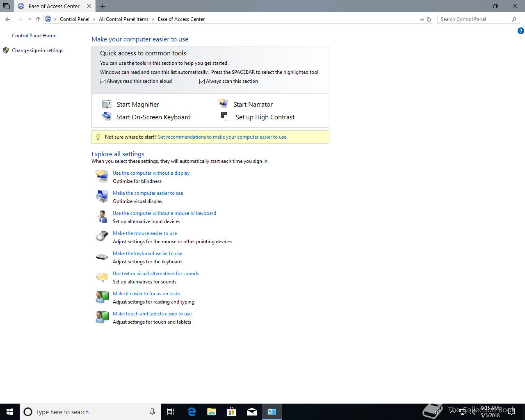
Task: Expand the chevron before Control Panel in breadcrumb
Action: click(x=55, y=19)
